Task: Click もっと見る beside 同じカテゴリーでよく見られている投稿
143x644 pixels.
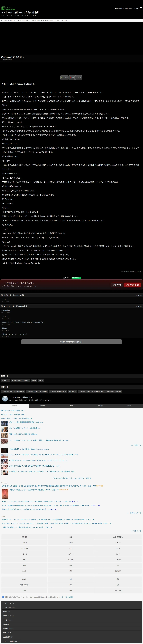Action: tap(139, 306)
